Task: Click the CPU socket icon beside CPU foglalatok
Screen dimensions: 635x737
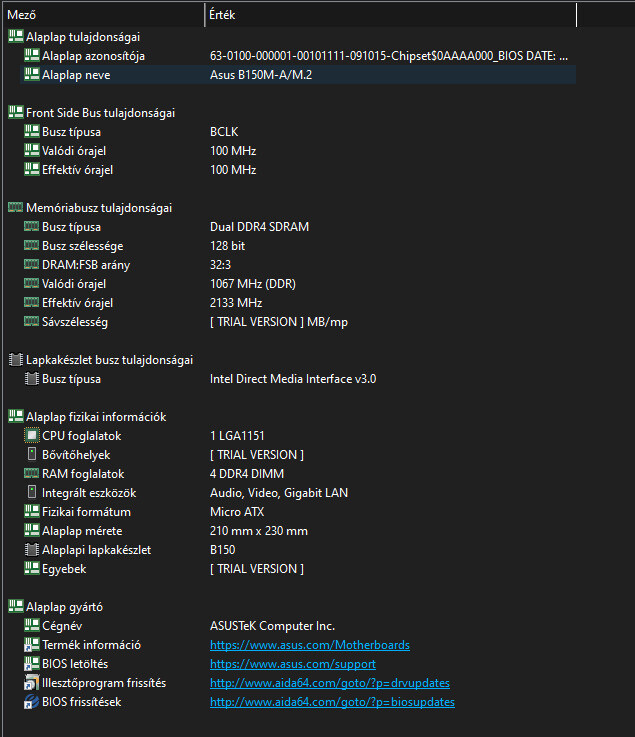Action: tap(32, 436)
